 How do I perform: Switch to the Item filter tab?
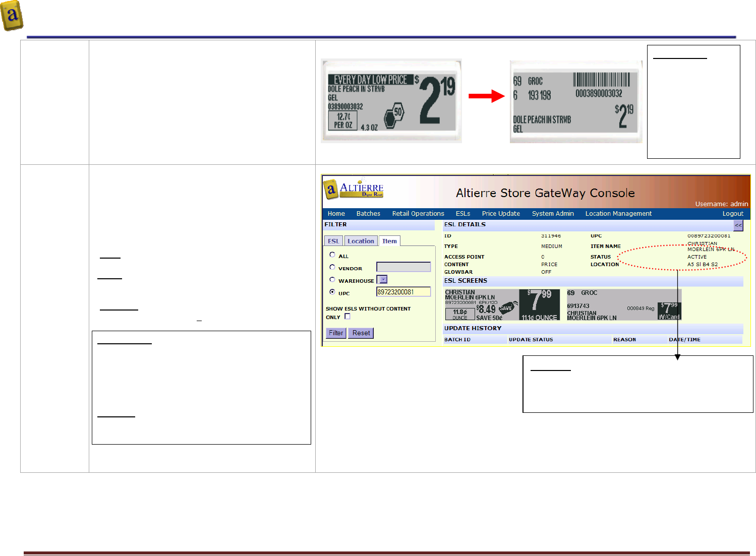[x=389, y=241]
